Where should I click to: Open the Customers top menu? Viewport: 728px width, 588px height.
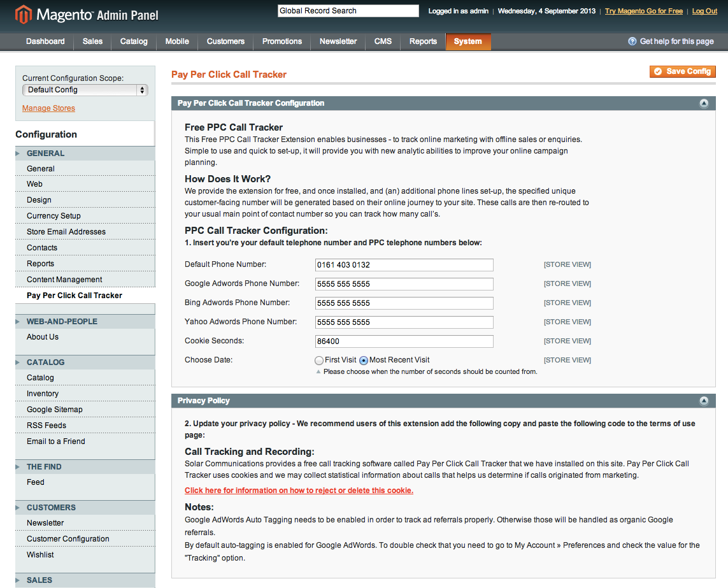click(x=225, y=41)
